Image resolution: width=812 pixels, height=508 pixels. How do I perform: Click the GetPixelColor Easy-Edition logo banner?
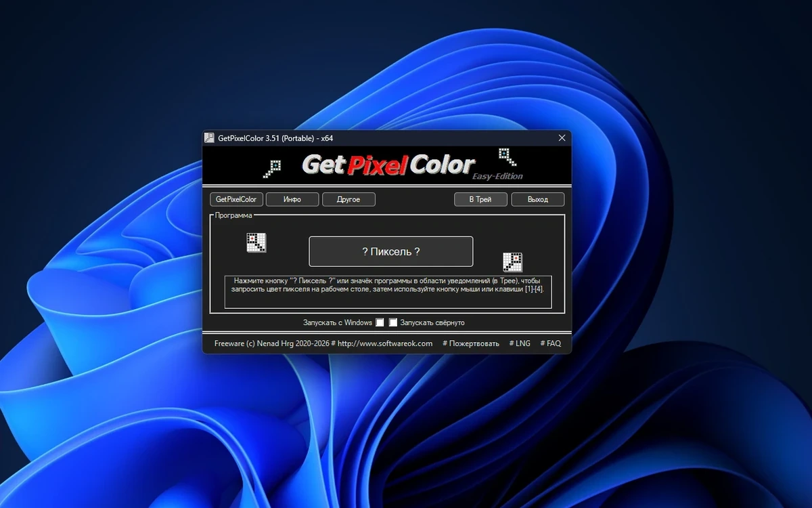[x=387, y=165]
